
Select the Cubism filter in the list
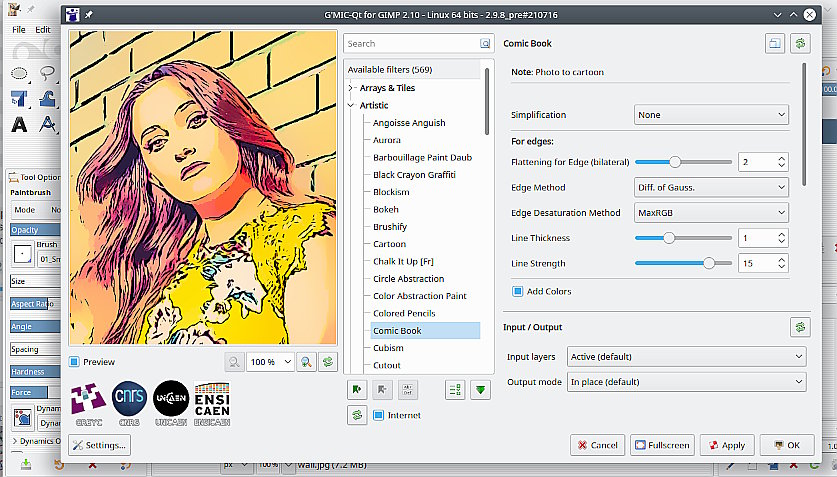[x=388, y=348]
